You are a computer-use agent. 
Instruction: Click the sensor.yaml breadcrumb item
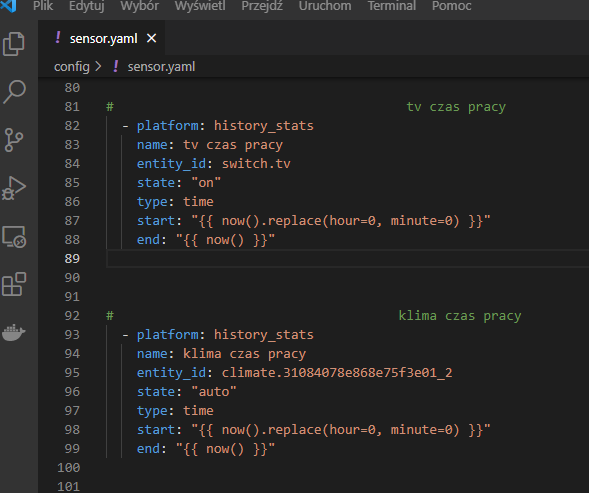pyautogui.click(x=161, y=67)
